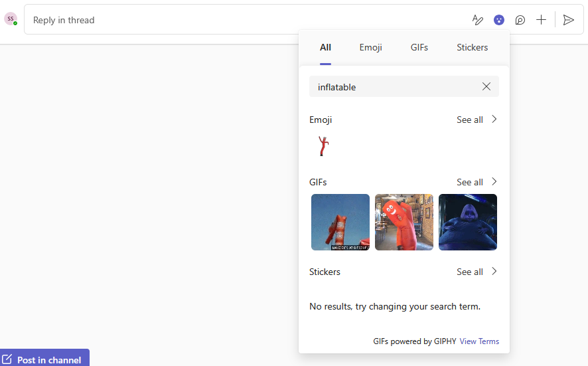Open the Stickers tab
This screenshot has height=366, width=588.
click(x=472, y=47)
